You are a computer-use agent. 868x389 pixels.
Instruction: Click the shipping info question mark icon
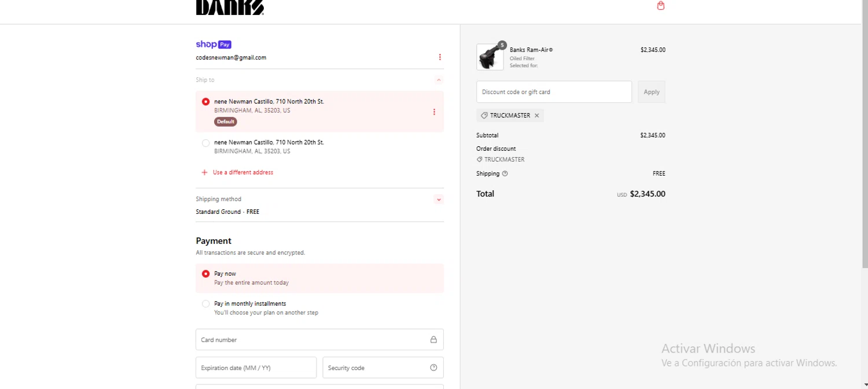505,173
